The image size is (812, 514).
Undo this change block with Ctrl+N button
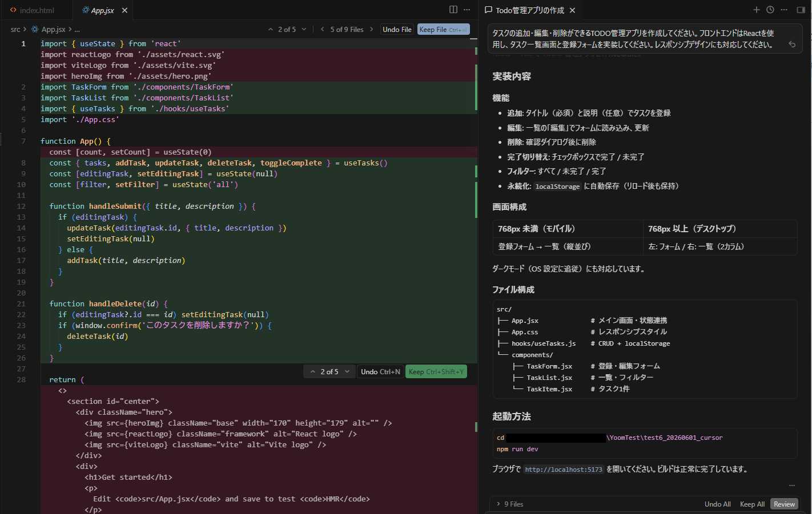coord(380,372)
